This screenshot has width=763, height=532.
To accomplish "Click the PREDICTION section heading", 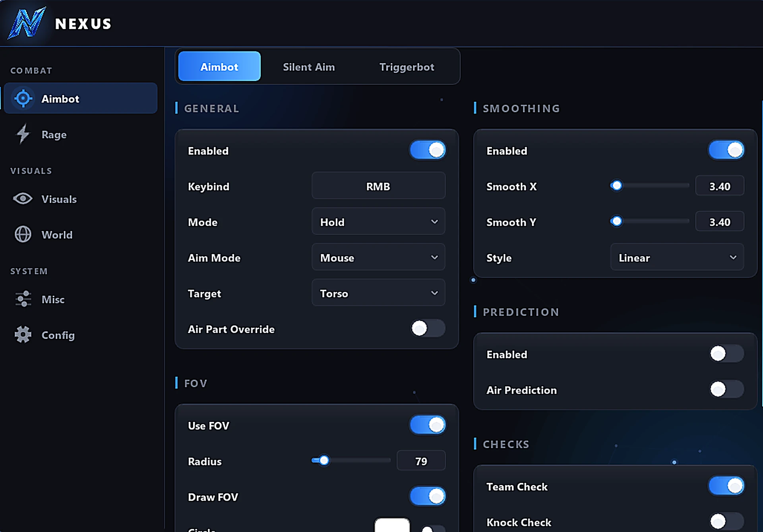I will [521, 312].
